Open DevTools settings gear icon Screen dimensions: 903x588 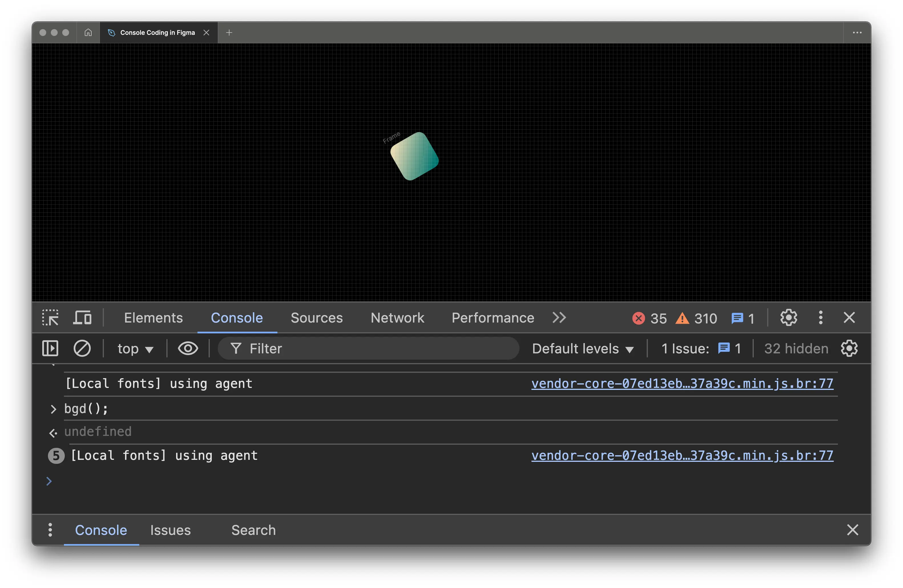(789, 318)
